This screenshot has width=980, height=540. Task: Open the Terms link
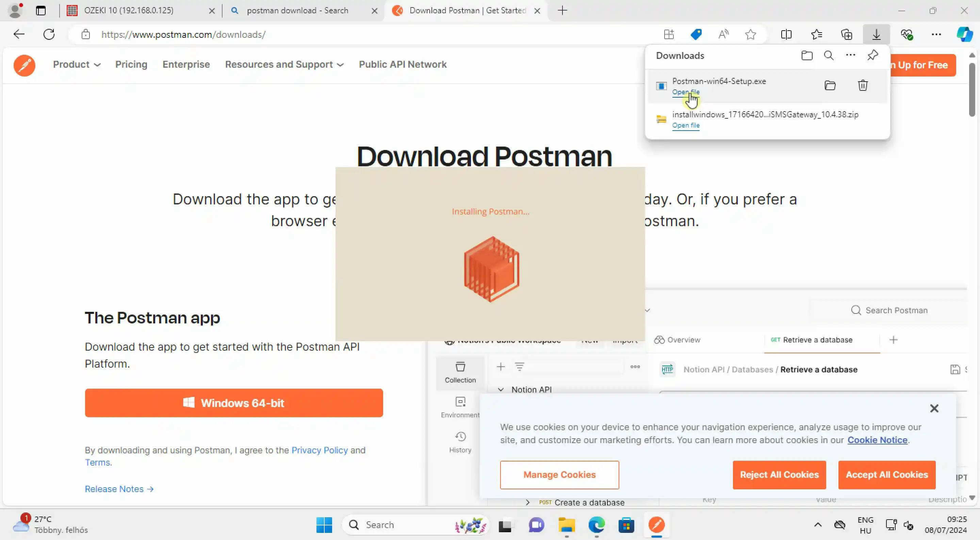[97, 463]
